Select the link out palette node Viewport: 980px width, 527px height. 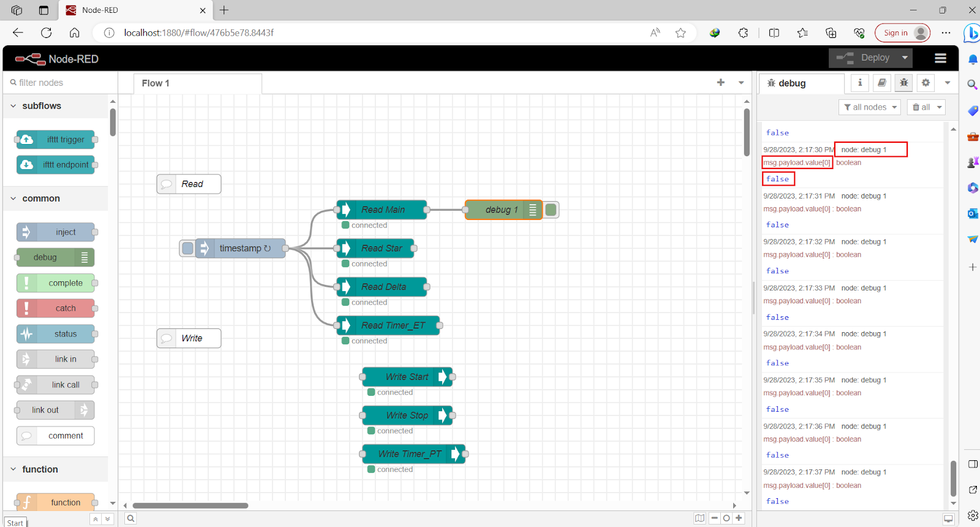[x=56, y=410]
